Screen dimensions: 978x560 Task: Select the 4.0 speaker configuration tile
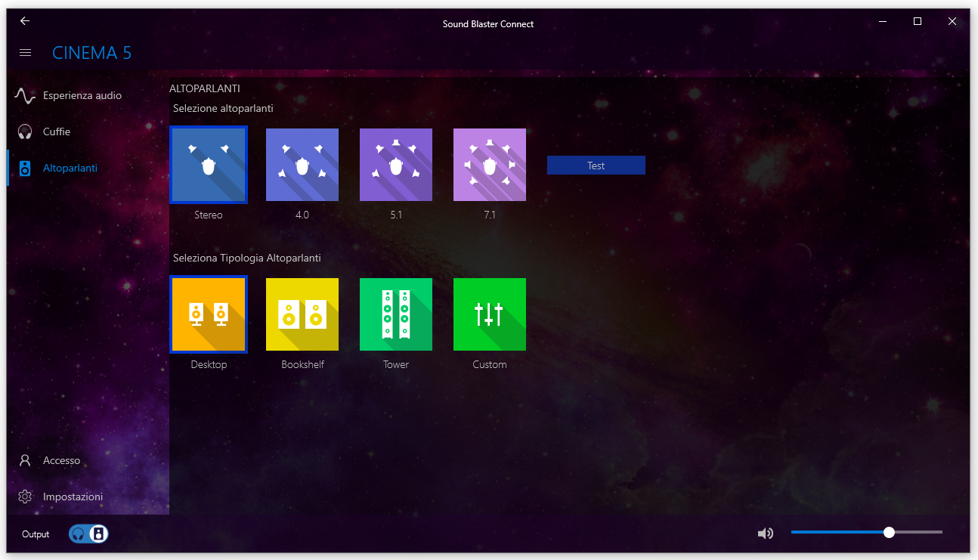click(302, 165)
